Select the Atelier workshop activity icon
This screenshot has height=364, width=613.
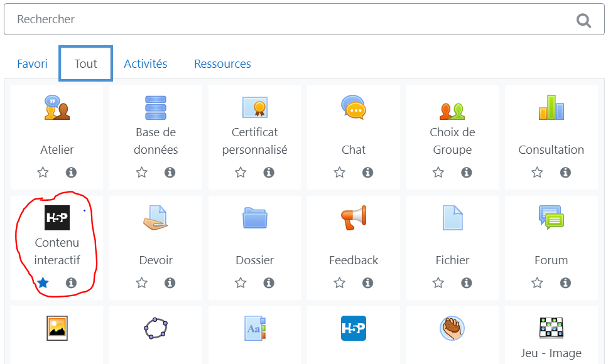57,107
